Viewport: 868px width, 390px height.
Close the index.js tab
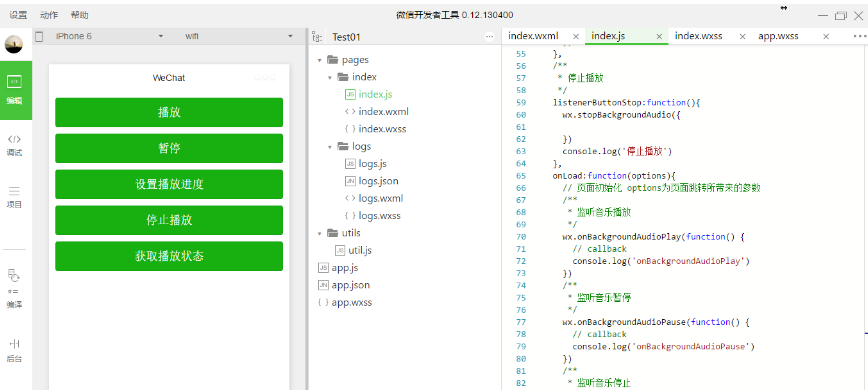[659, 37]
